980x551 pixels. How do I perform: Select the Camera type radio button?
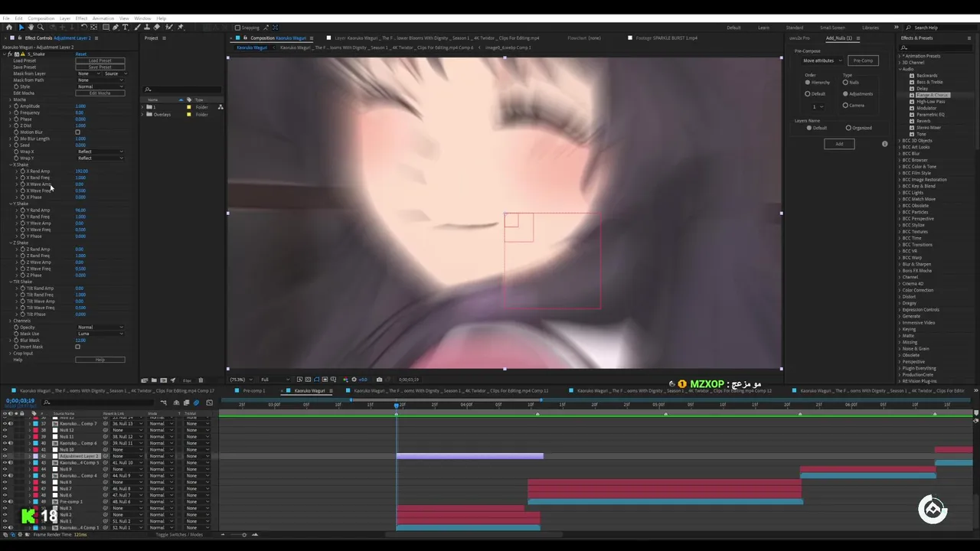(845, 105)
